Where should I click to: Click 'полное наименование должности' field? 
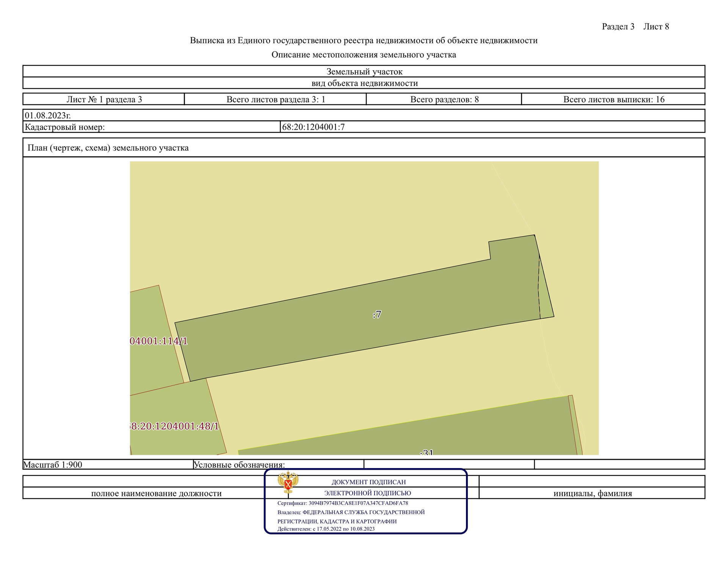pyautogui.click(x=156, y=493)
